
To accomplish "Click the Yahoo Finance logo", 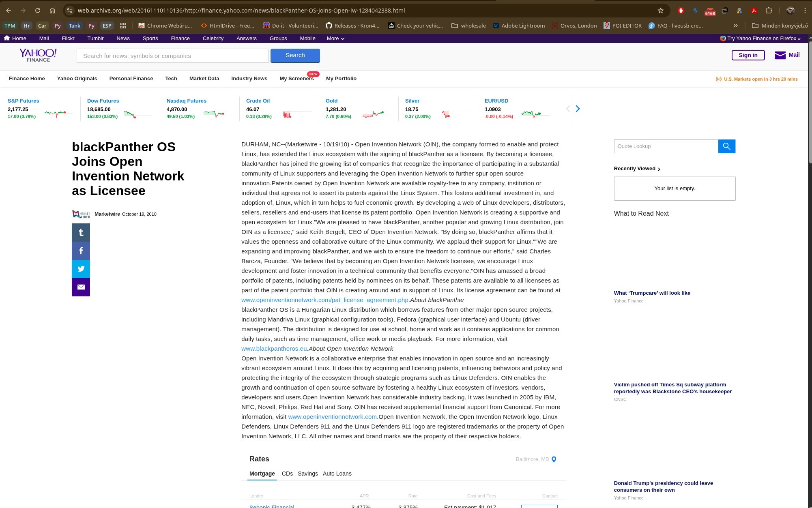I will tap(38, 55).
